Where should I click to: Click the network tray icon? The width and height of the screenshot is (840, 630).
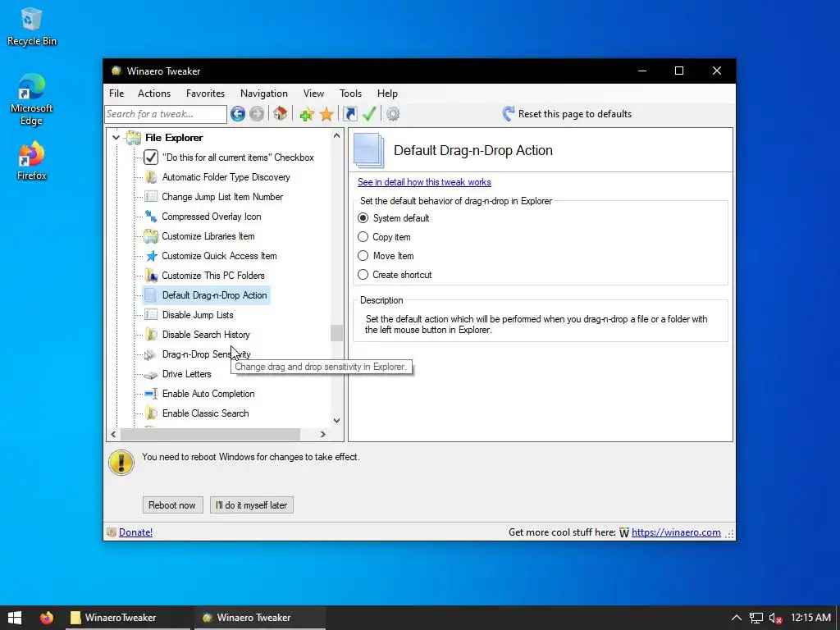(756, 619)
